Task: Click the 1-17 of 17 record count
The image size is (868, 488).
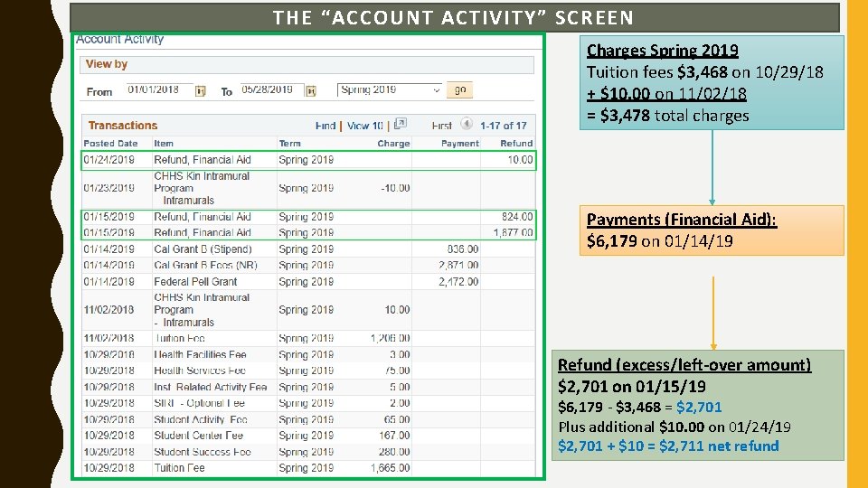Action: (504, 127)
